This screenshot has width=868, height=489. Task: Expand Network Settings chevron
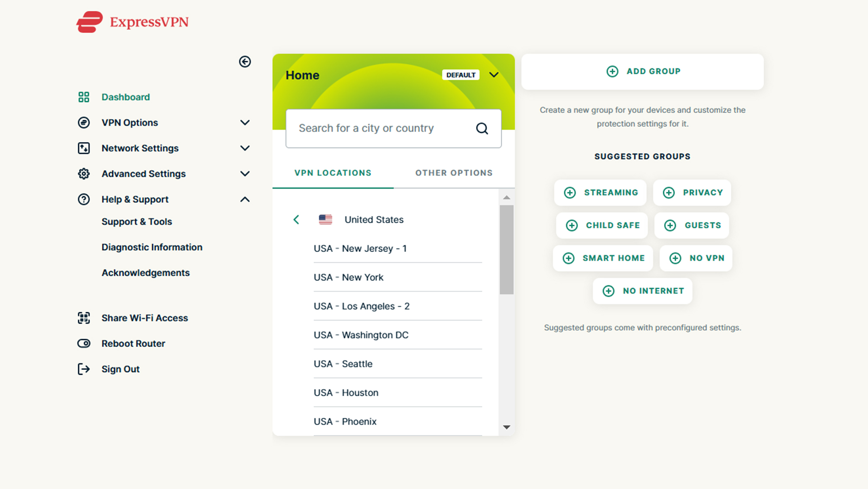point(245,148)
